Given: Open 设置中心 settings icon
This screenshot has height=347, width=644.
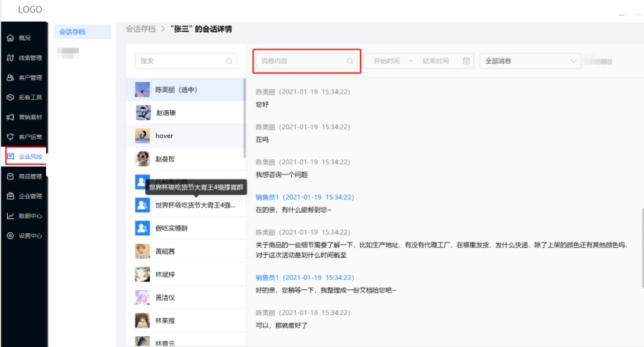Looking at the screenshot, I should click(10, 235).
